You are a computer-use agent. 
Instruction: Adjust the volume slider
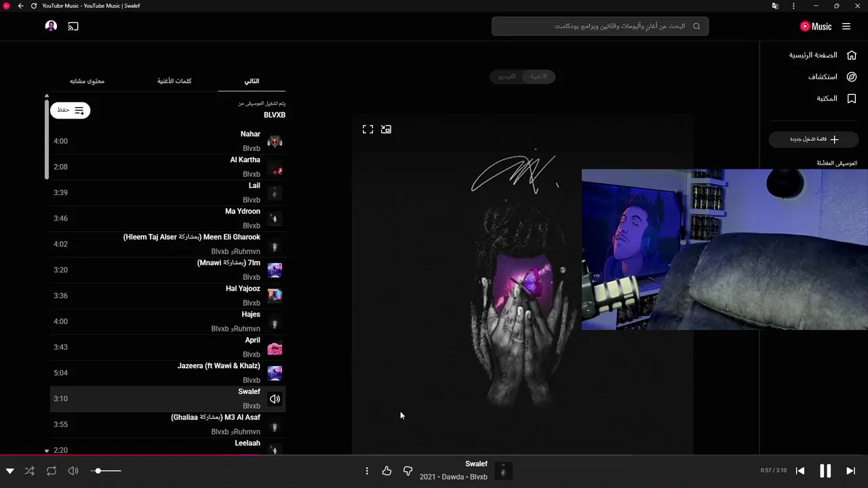107,471
